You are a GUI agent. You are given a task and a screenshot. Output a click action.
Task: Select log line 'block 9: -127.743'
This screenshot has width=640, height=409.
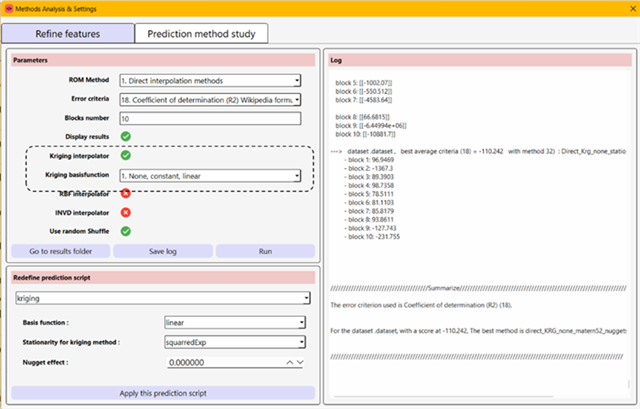370,228
